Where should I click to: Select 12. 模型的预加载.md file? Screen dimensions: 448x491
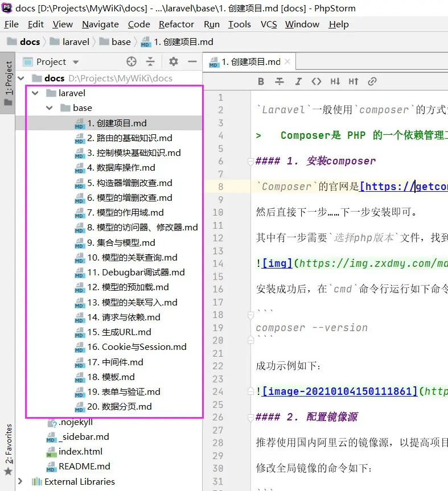click(122, 287)
